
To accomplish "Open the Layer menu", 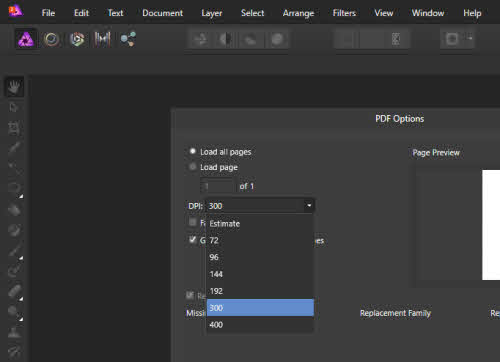I will [212, 13].
